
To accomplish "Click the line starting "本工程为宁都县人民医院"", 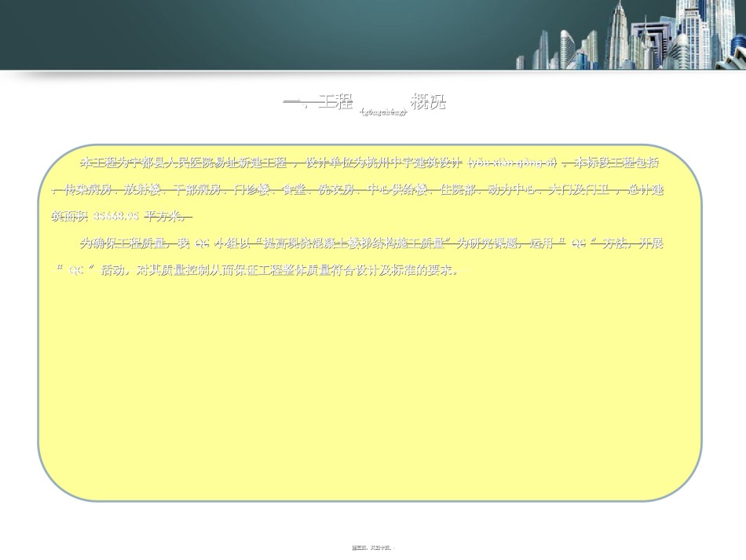I will click(369, 163).
